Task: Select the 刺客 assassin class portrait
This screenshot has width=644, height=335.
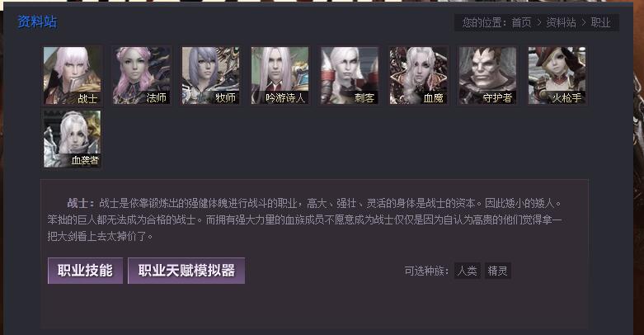Action: 349,75
